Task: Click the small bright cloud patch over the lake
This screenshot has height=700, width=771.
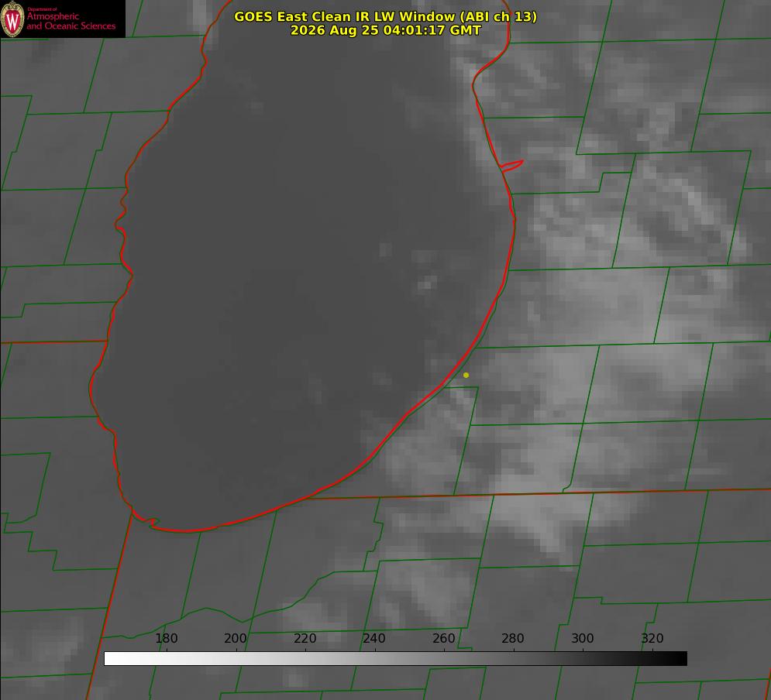Action: tap(426, 284)
